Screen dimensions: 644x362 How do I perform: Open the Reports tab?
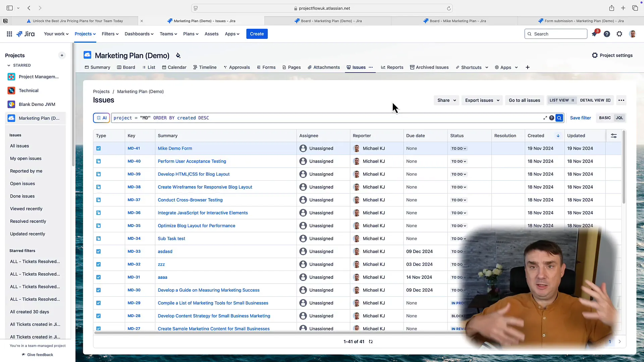[392, 67]
